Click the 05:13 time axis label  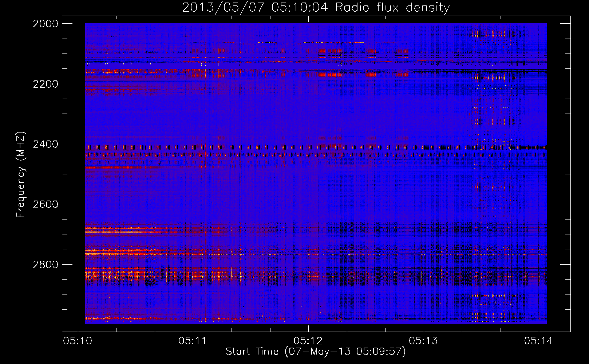tap(423, 341)
